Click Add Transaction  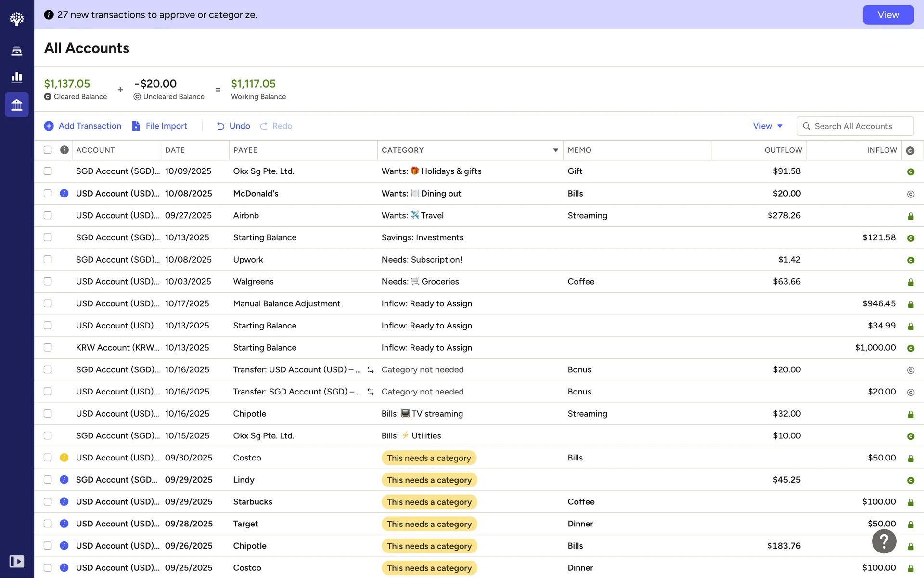click(83, 126)
